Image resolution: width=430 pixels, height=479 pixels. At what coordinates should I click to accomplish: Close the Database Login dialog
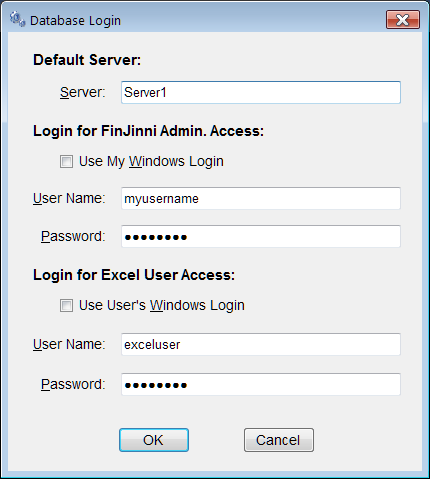[403, 20]
